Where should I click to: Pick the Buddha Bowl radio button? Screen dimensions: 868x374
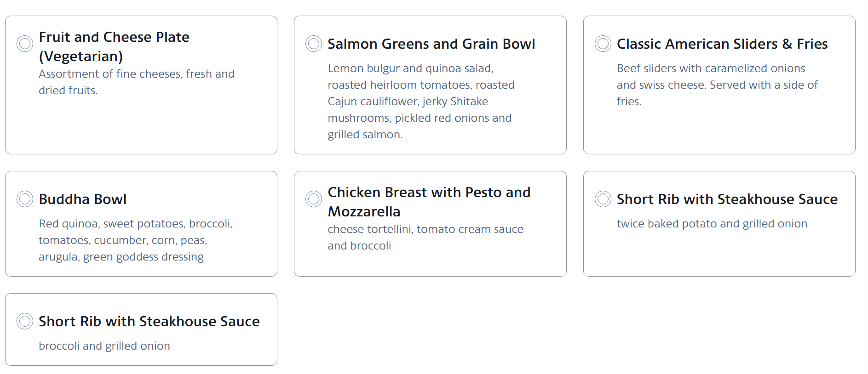click(x=25, y=199)
